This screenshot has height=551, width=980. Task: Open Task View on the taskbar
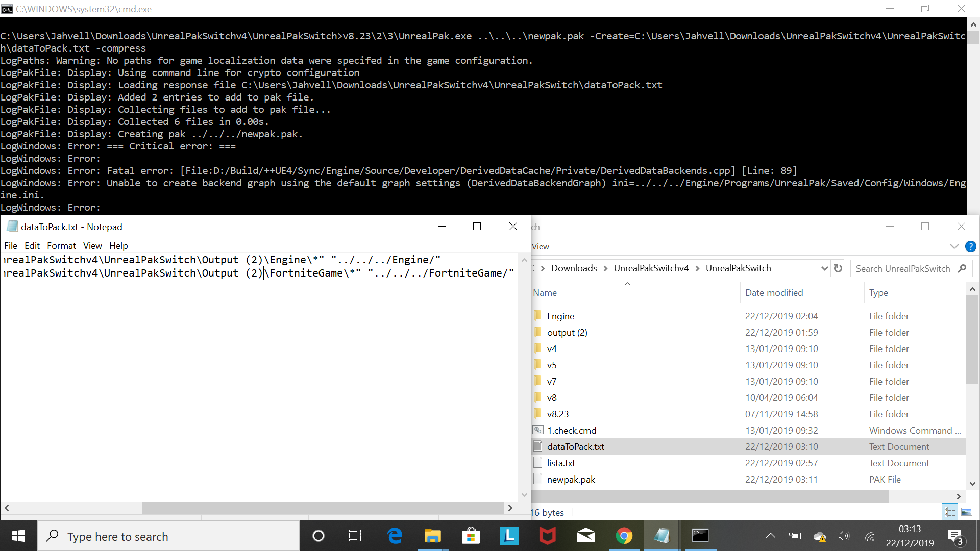(355, 536)
